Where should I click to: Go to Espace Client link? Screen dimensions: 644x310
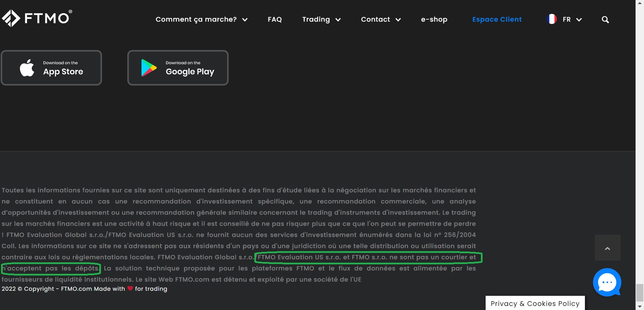pos(497,20)
